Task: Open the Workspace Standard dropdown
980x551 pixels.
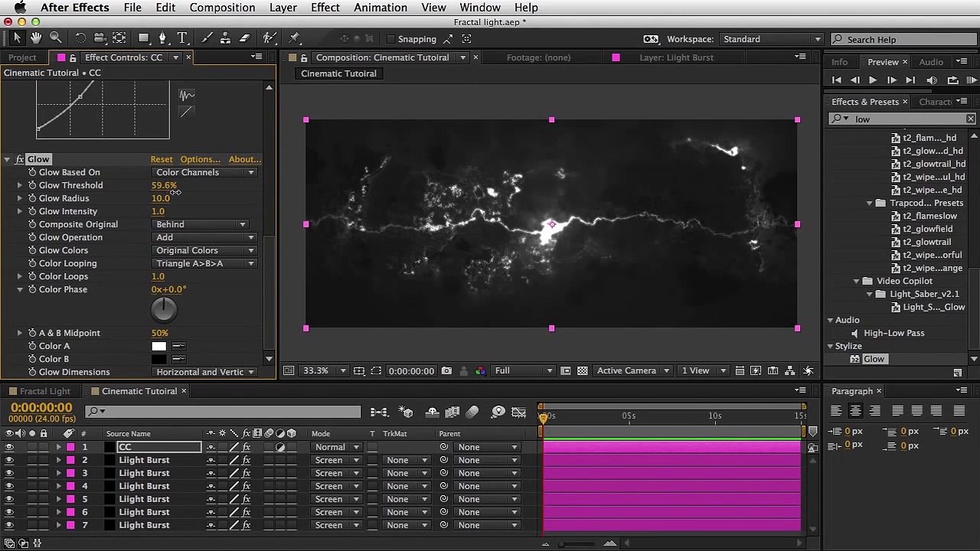Action: pyautogui.click(x=771, y=39)
